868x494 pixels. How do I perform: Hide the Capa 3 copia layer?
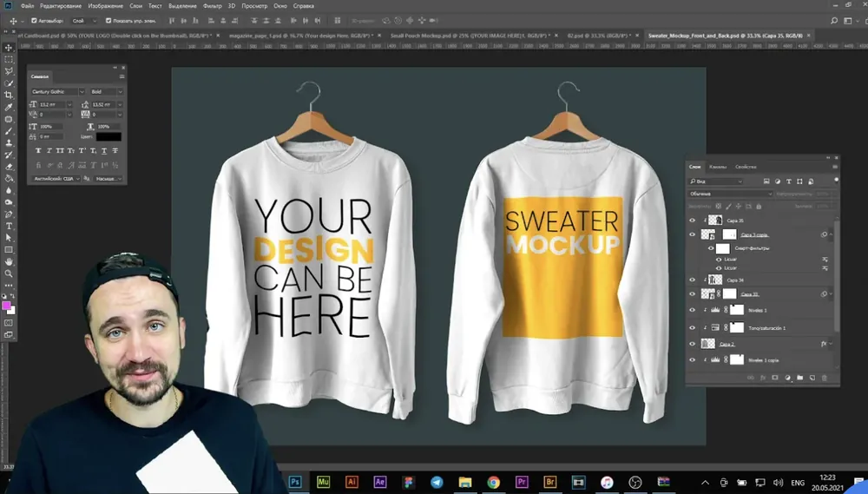(692, 234)
